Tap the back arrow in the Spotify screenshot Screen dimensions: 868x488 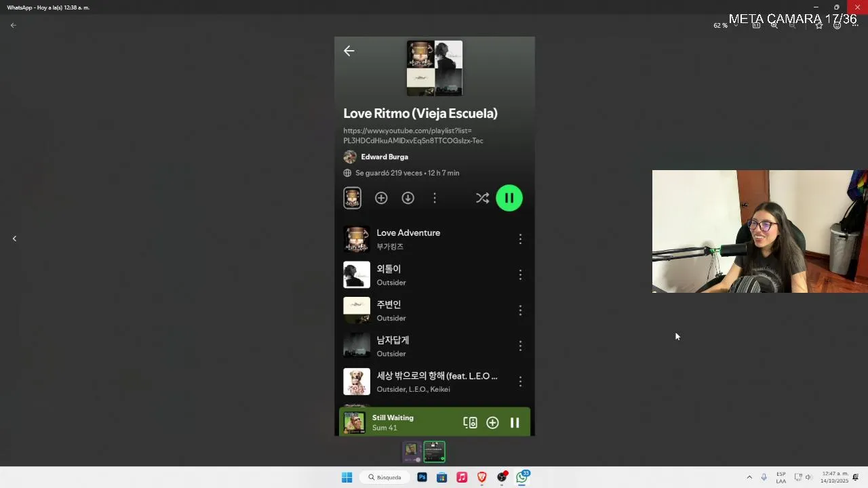(x=349, y=51)
